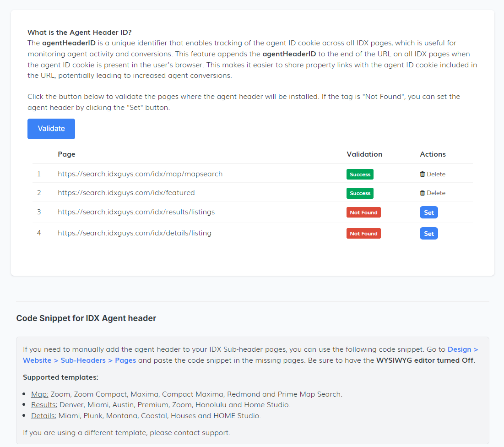Open the idx/featured URL
Image resolution: width=504 pixels, height=447 pixels.
[126, 193]
